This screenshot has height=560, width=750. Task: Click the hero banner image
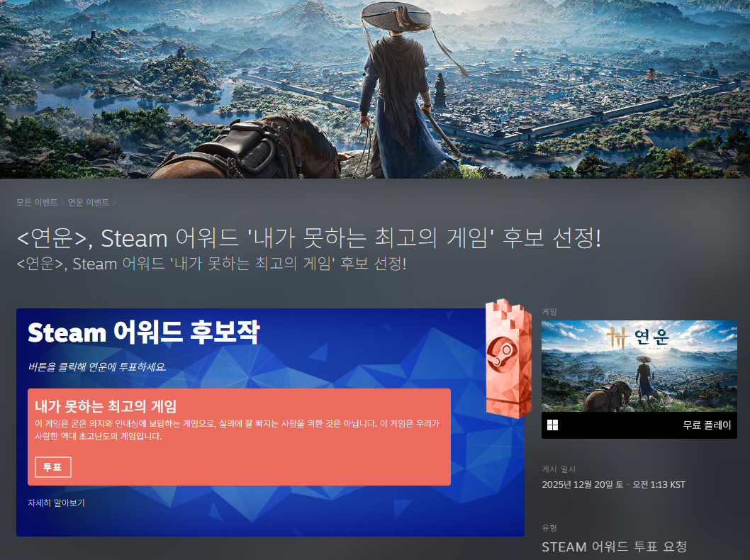coord(375,89)
